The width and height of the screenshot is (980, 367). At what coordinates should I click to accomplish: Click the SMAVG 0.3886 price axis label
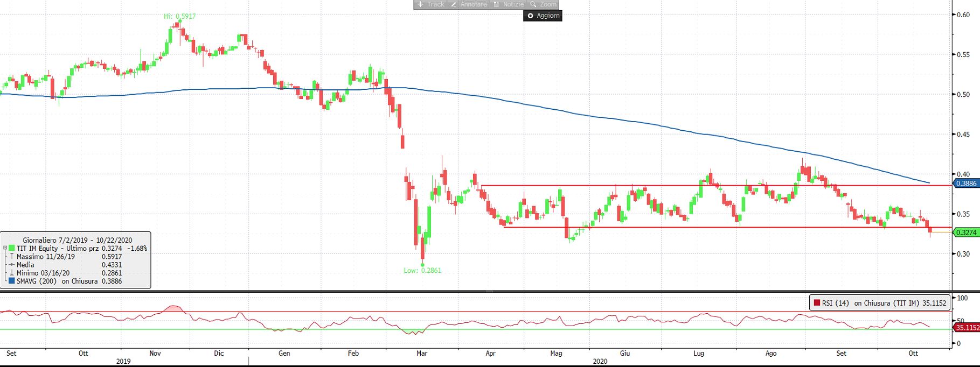pyautogui.click(x=965, y=183)
